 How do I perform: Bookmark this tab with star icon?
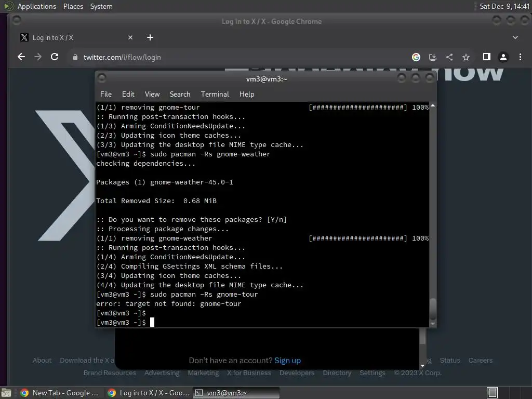pos(466,57)
